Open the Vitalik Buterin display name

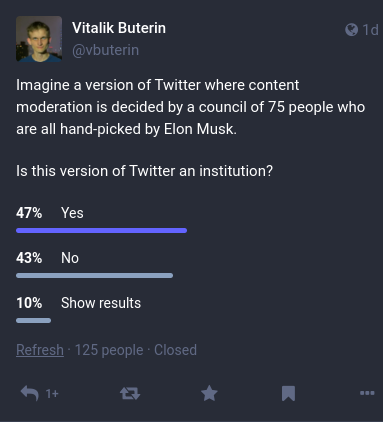point(119,28)
